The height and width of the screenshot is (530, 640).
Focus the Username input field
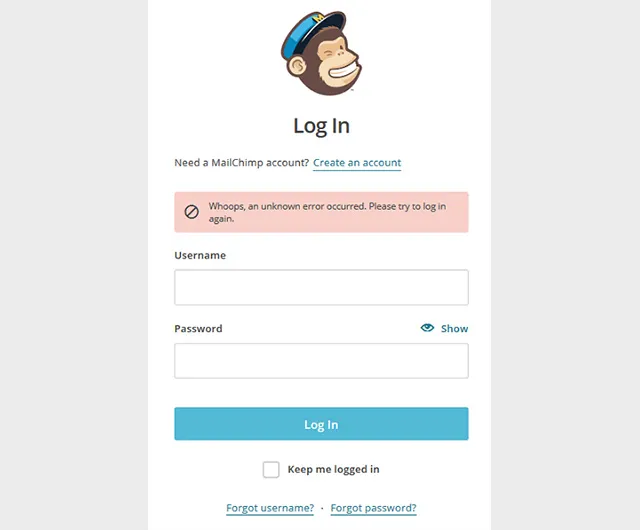coord(321,287)
